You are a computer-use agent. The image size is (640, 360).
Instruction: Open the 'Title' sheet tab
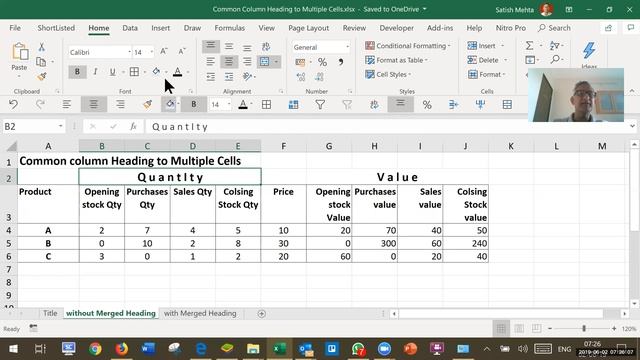(50, 313)
